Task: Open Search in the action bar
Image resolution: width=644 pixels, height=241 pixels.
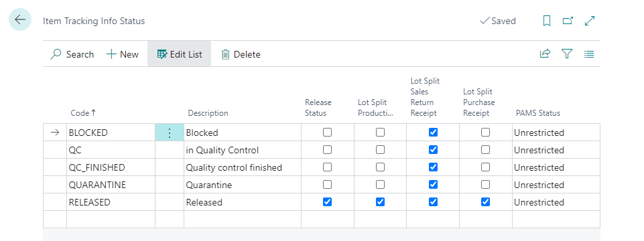Action: click(x=72, y=54)
